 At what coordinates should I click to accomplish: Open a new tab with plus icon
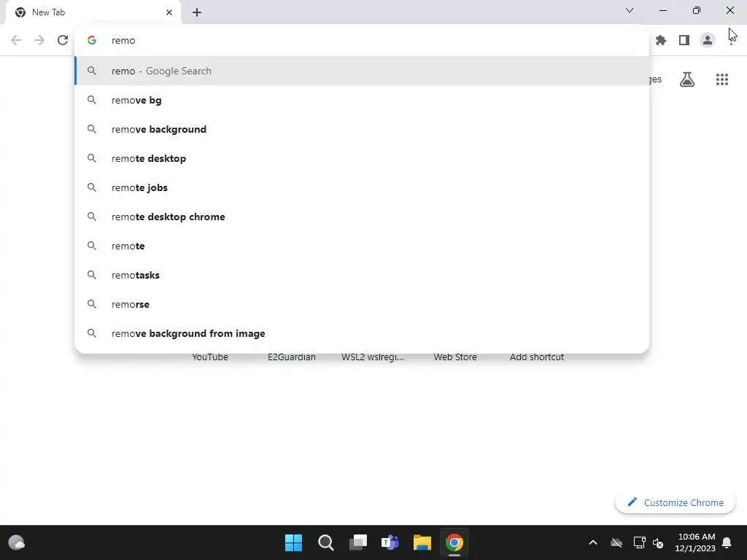pos(197,12)
